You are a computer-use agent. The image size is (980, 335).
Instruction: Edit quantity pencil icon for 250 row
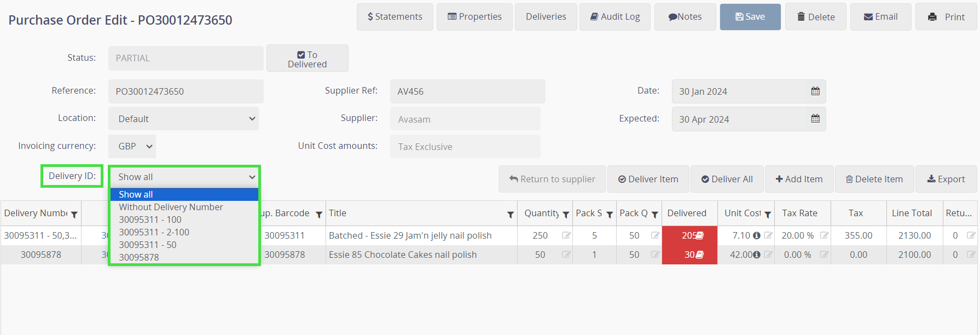(x=566, y=235)
